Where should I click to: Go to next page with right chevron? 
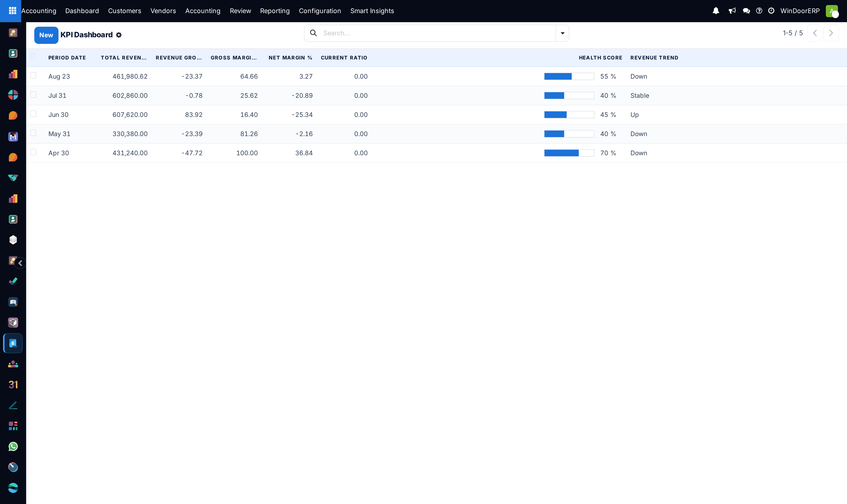click(x=831, y=33)
